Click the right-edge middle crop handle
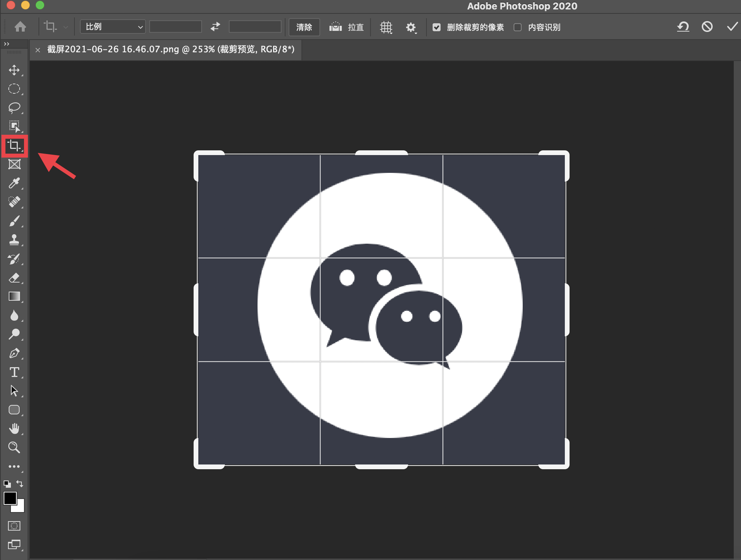This screenshot has width=741, height=560. tap(567, 310)
